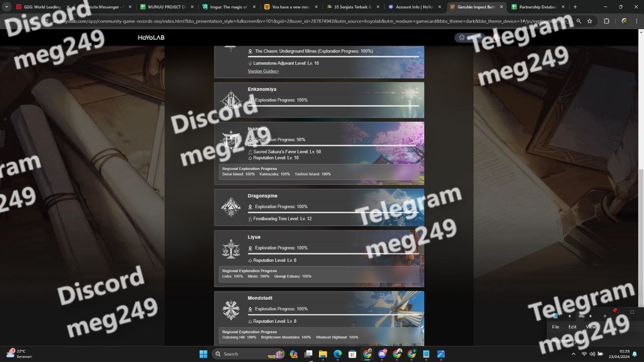
Task: Open File Explorer from the taskbar
Action: point(323,354)
